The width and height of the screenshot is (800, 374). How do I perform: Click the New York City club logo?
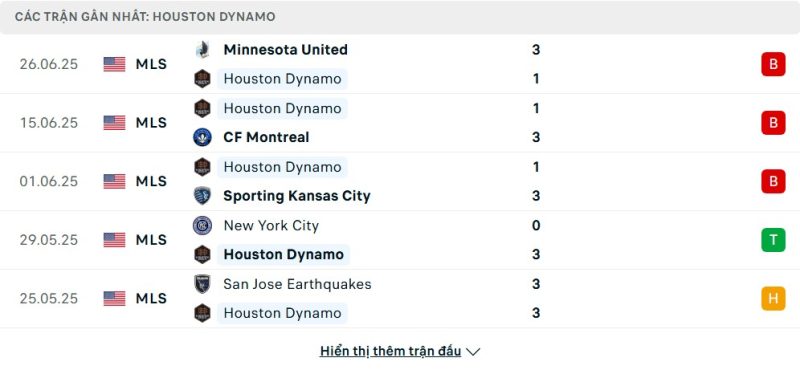[203, 226]
